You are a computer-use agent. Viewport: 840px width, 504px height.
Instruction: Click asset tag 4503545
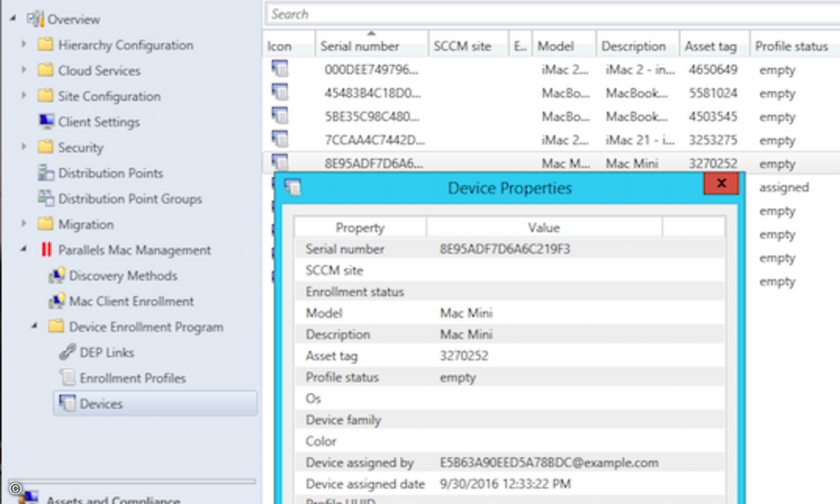(713, 117)
